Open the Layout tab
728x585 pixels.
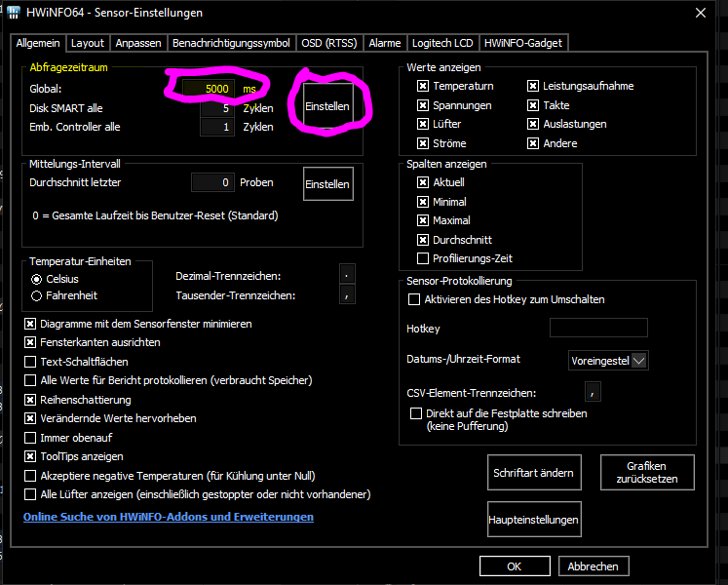[x=88, y=43]
